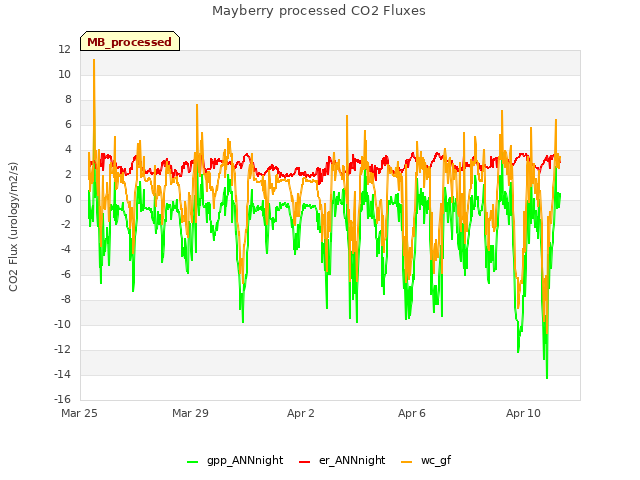Click the -10 y-axis tick label
This screenshot has height=480, width=640.
point(62,324)
